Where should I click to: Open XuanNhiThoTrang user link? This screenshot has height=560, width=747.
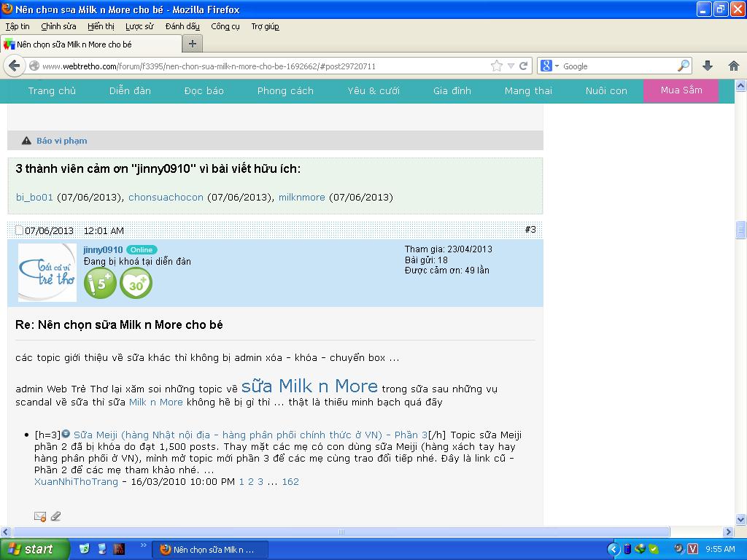(x=76, y=481)
